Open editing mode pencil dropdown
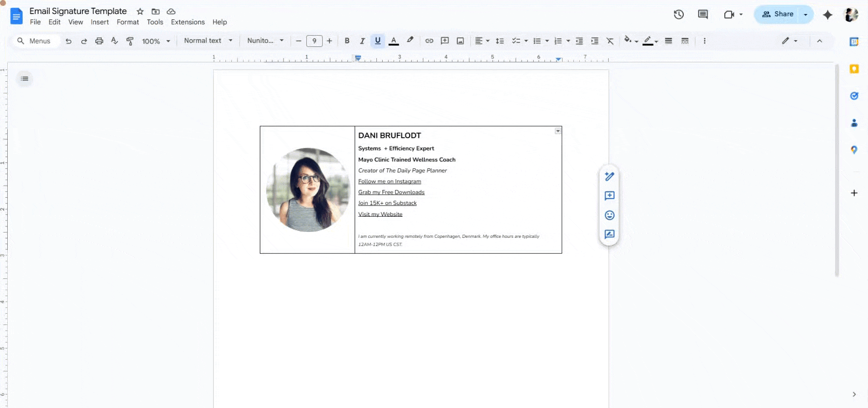The height and width of the screenshot is (408, 868). point(790,41)
